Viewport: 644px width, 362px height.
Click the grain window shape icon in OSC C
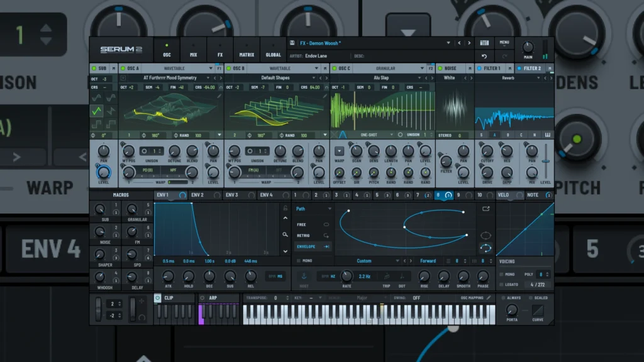tap(343, 134)
